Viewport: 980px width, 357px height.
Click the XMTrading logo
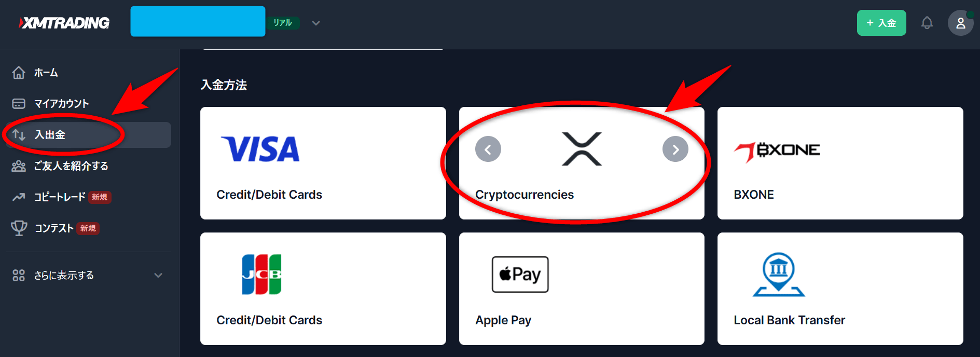(64, 23)
